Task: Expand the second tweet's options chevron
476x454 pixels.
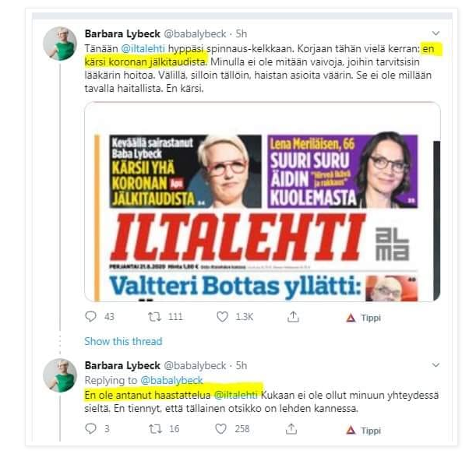Action: coord(435,364)
